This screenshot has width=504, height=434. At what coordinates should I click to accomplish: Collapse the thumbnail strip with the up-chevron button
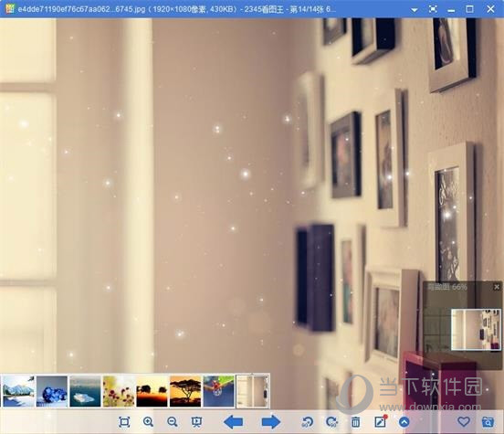404,422
